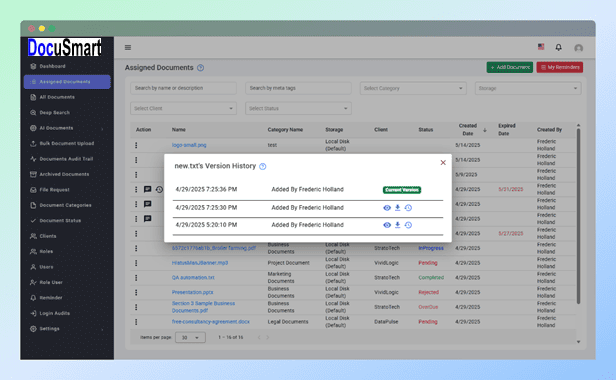Open Documents Audit Trail in the sidebar

pyautogui.click(x=67, y=159)
